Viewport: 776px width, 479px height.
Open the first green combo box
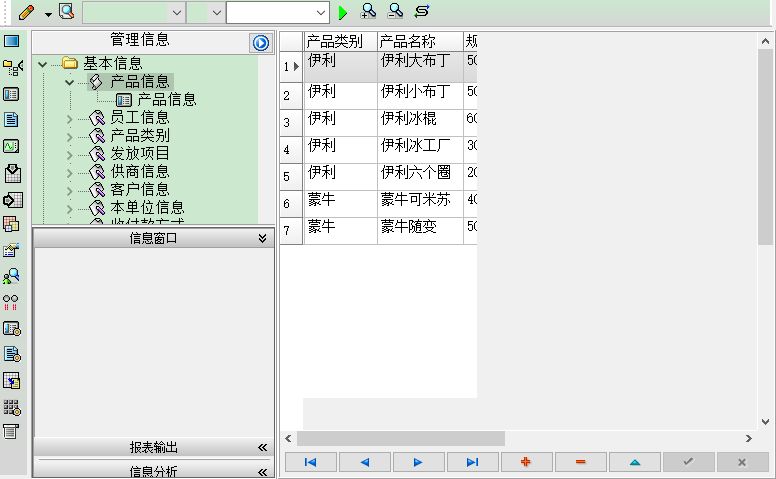[x=134, y=12]
